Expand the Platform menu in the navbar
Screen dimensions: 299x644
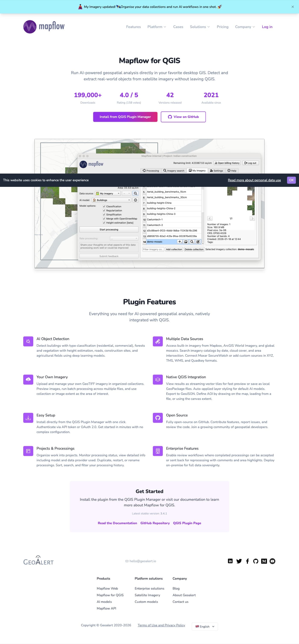(157, 27)
